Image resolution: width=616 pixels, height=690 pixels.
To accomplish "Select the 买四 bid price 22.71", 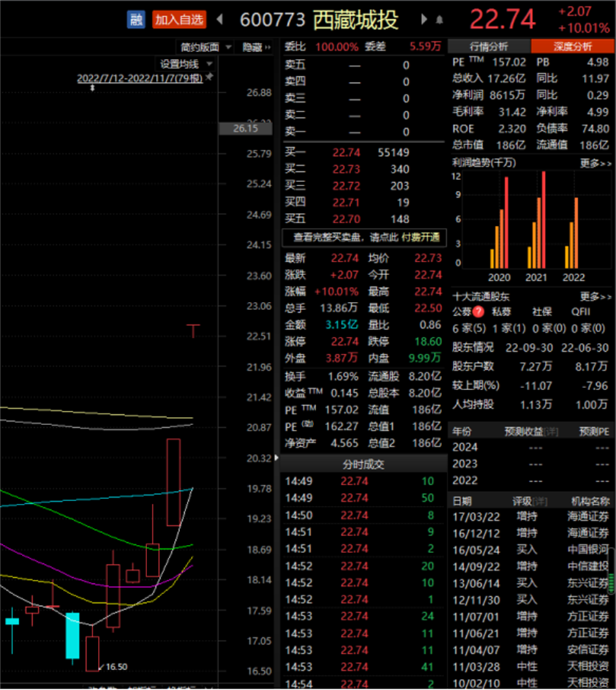I will pyautogui.click(x=346, y=203).
